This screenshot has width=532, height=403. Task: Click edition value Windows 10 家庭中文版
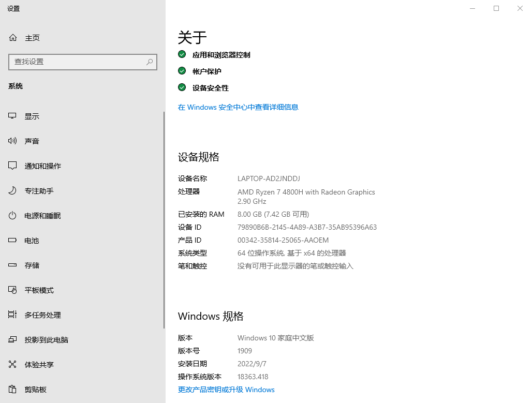(275, 338)
